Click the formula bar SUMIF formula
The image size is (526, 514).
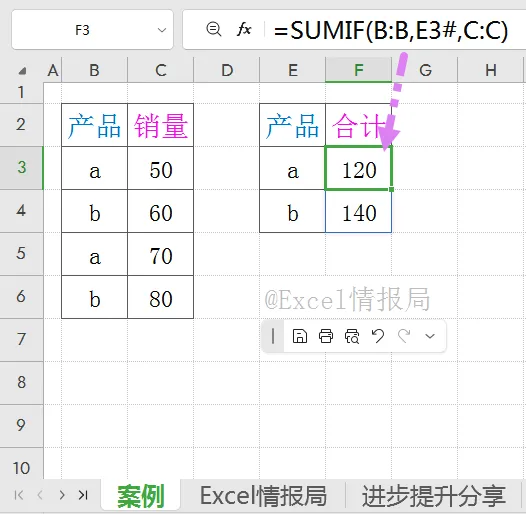(391, 31)
